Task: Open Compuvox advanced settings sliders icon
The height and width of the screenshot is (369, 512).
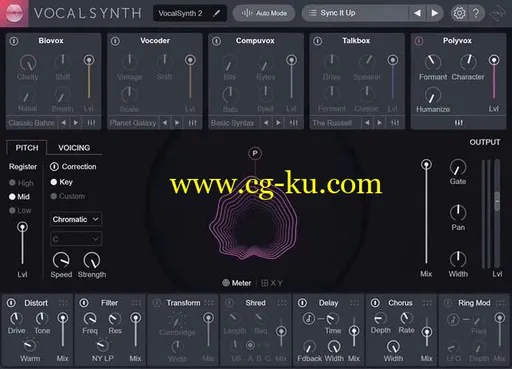Action: (294, 123)
